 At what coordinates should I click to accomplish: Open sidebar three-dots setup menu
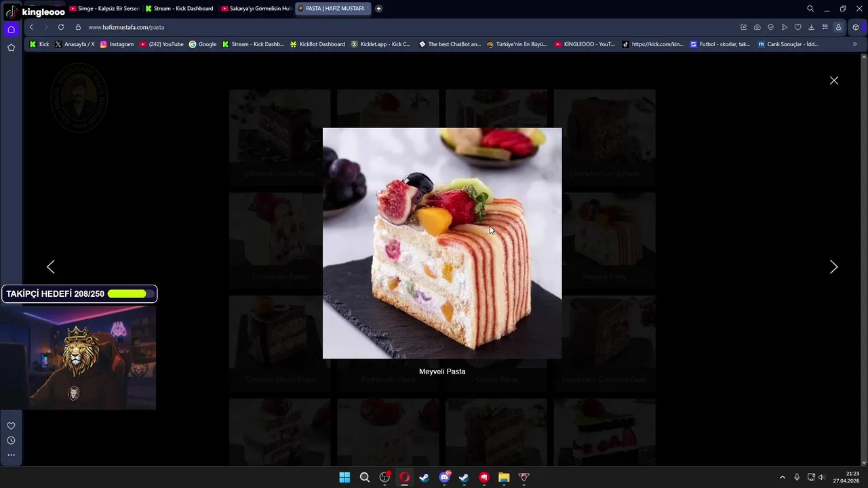pyautogui.click(x=11, y=455)
